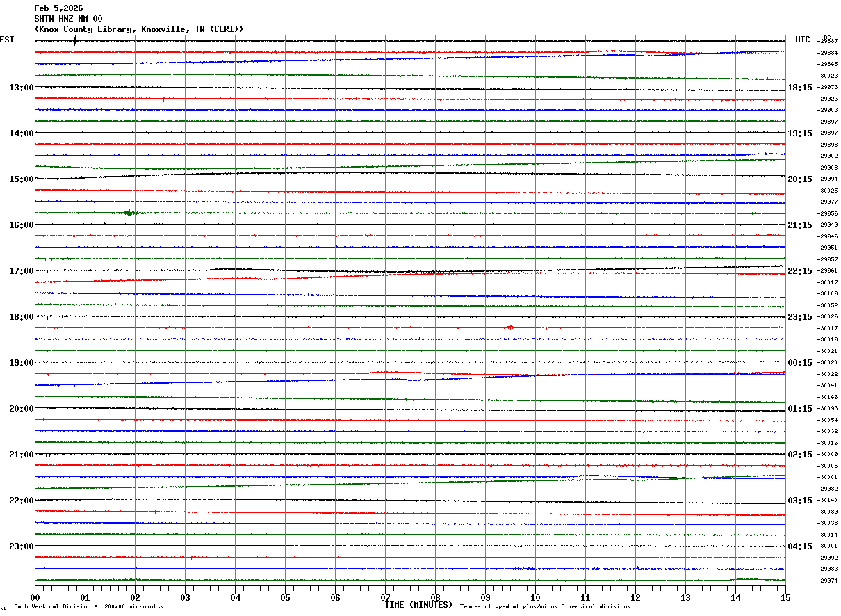Click the DC offset value -30052
The image size is (841, 616).
coord(828,305)
